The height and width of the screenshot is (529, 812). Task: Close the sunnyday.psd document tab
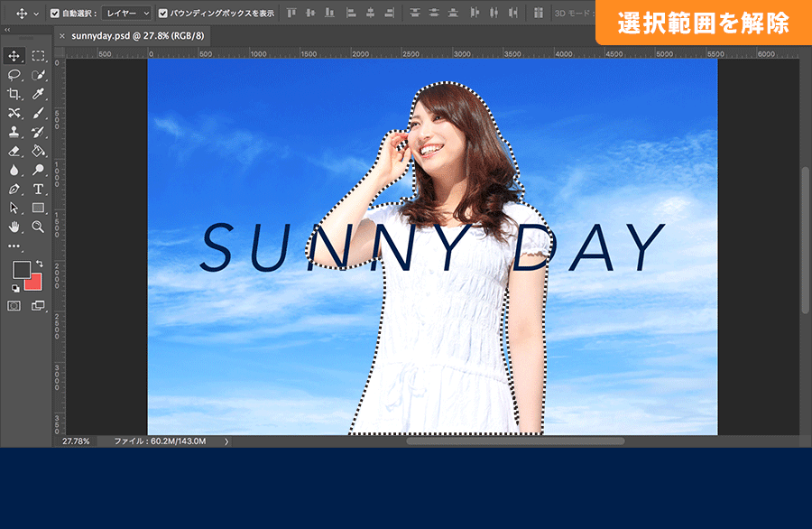point(62,36)
